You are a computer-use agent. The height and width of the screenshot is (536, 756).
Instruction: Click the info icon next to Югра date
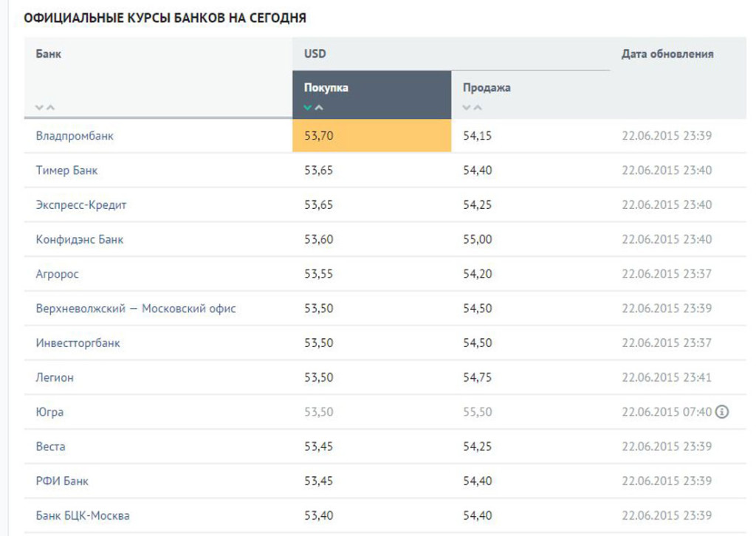tap(722, 412)
